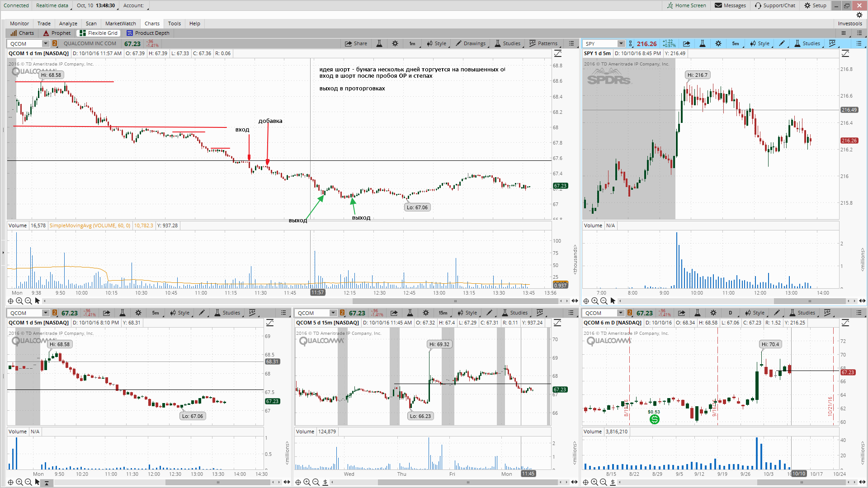Click the share arrow icon on SPY chart toolbar

[x=687, y=43]
